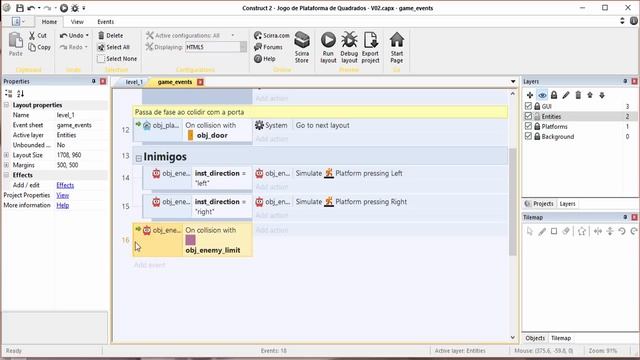Click the Effects link in Properties
The height and width of the screenshot is (360, 640).
[x=65, y=185]
